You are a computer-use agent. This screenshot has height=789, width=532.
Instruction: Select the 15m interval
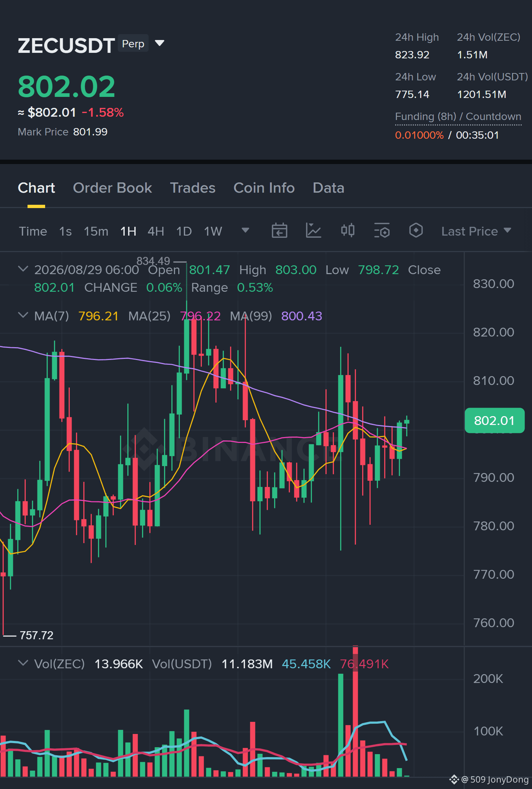(x=96, y=231)
